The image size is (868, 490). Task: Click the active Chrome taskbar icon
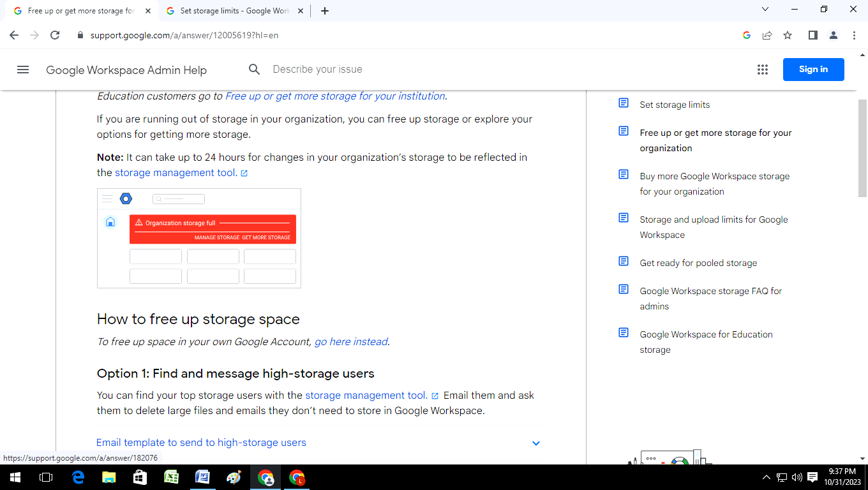pos(266,477)
